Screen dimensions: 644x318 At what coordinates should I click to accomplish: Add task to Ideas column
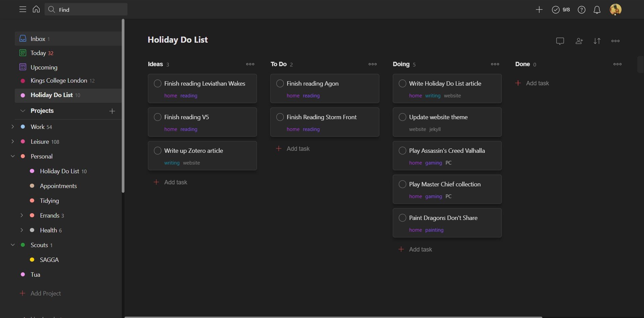(170, 182)
